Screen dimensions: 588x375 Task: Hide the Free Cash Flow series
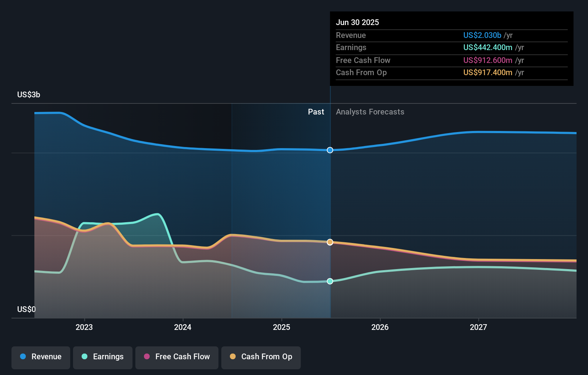177,357
